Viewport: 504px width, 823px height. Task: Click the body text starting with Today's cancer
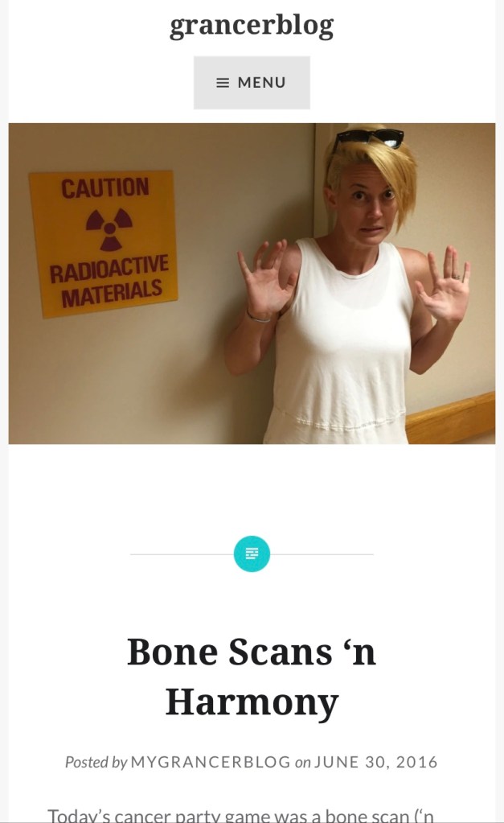tap(240, 816)
